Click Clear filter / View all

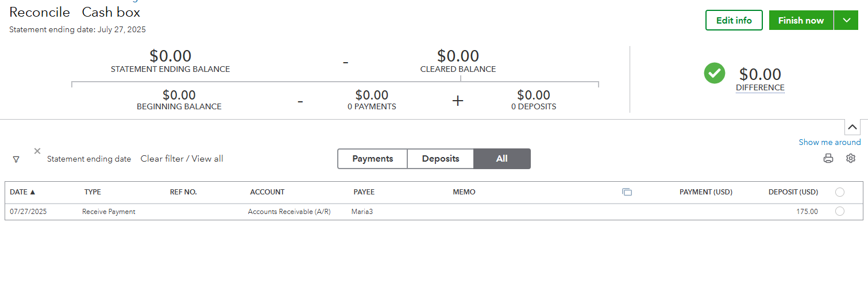(x=182, y=159)
